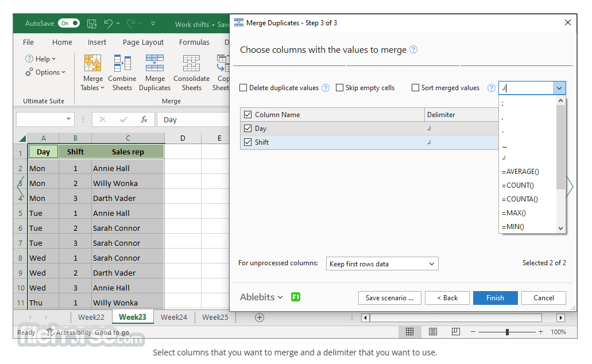Click the delimiter list scroll down arrow
Image resolution: width=592 pixels, height=364 pixels.
(x=560, y=228)
